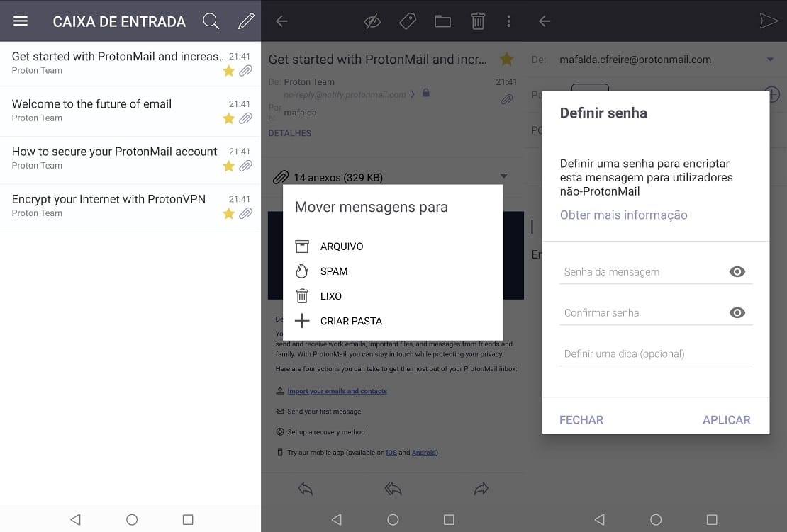Show password in Senha da mensagem field

737,272
